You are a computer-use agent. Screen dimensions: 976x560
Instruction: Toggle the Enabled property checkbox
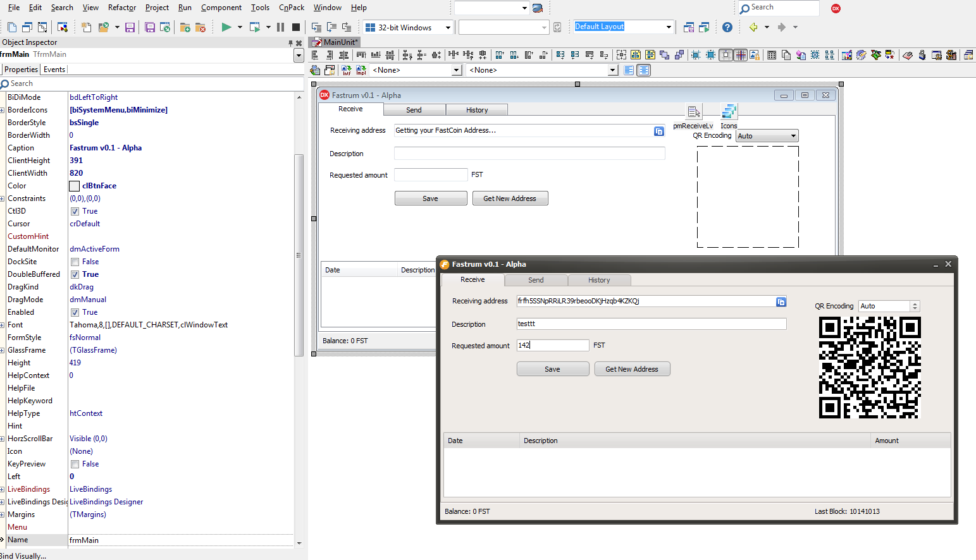click(x=75, y=312)
